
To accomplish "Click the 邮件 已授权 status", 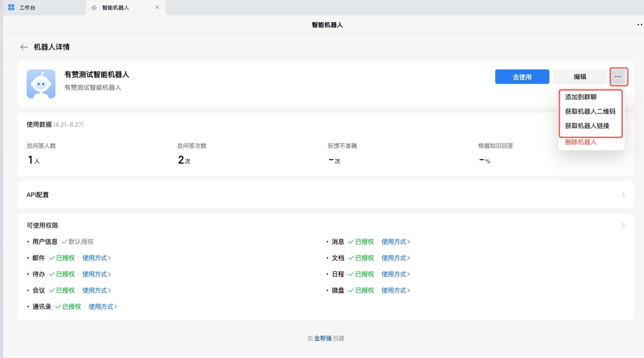I will (62, 258).
